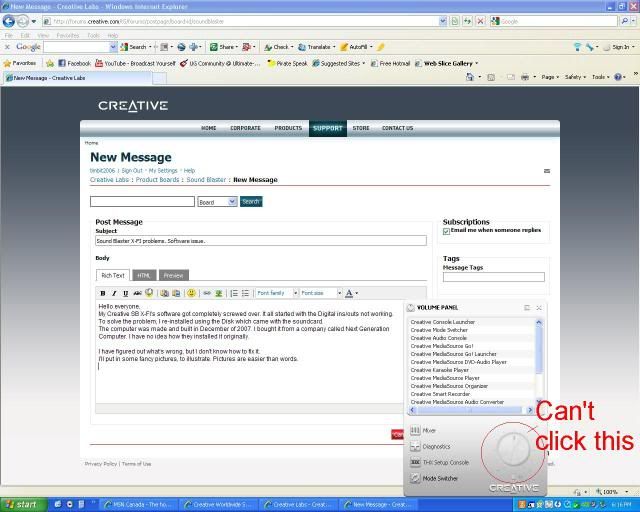The height and width of the screenshot is (512, 640).
Task: Open the My Settings link
Action: tap(163, 171)
